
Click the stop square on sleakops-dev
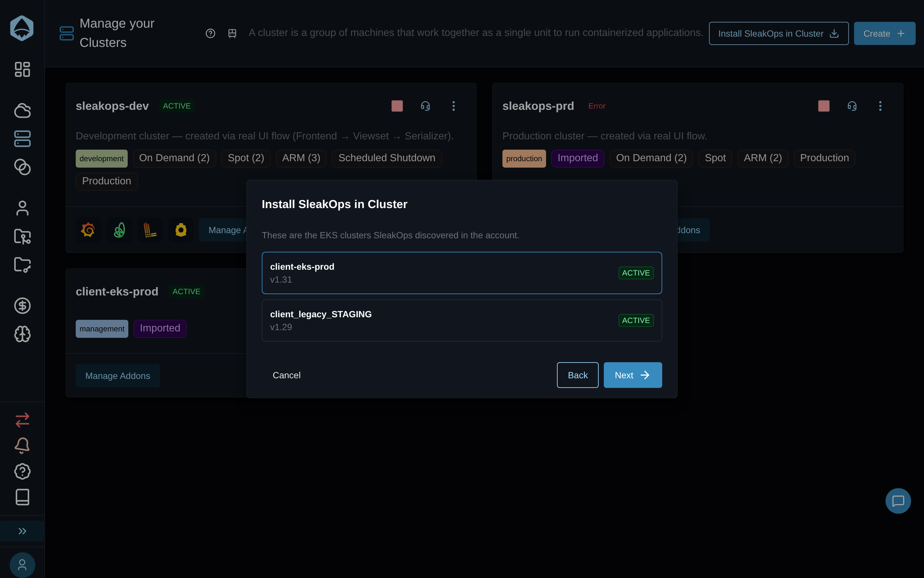pyautogui.click(x=397, y=106)
